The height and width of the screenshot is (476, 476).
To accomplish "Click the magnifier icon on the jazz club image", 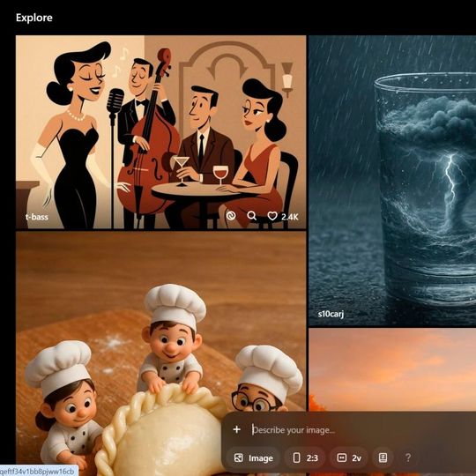I will pos(251,216).
